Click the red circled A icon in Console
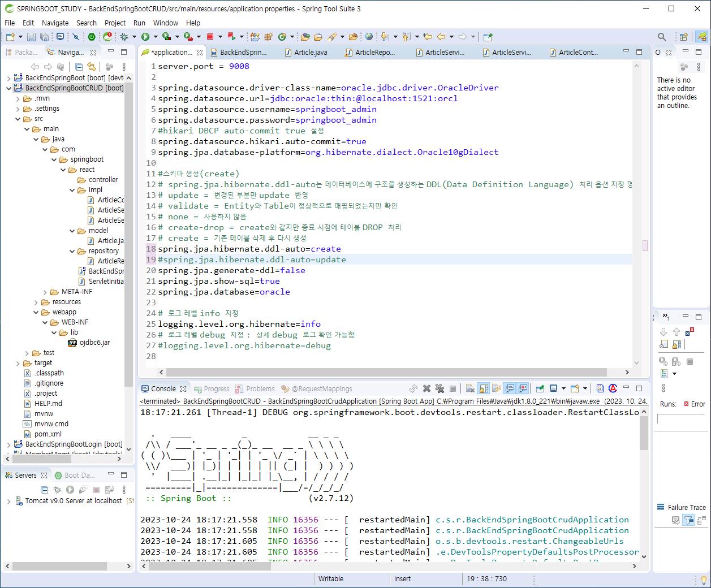The width and height of the screenshot is (711, 588). [x=613, y=388]
